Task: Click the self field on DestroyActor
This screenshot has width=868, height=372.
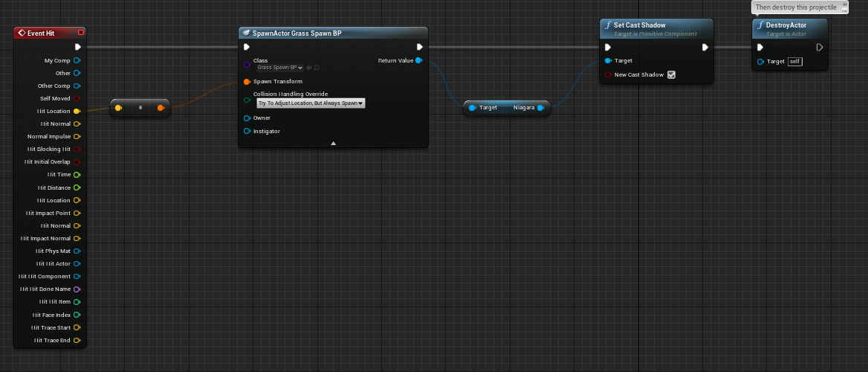Action: (795, 61)
